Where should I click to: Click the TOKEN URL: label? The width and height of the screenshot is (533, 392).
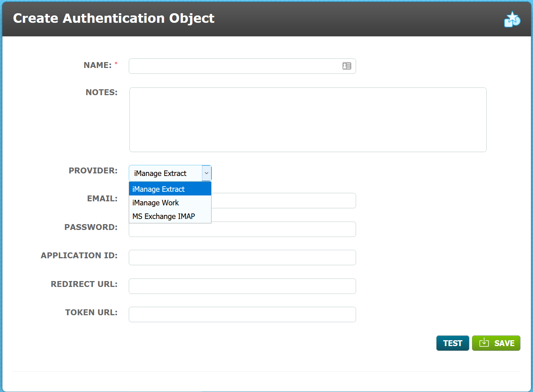tap(91, 312)
